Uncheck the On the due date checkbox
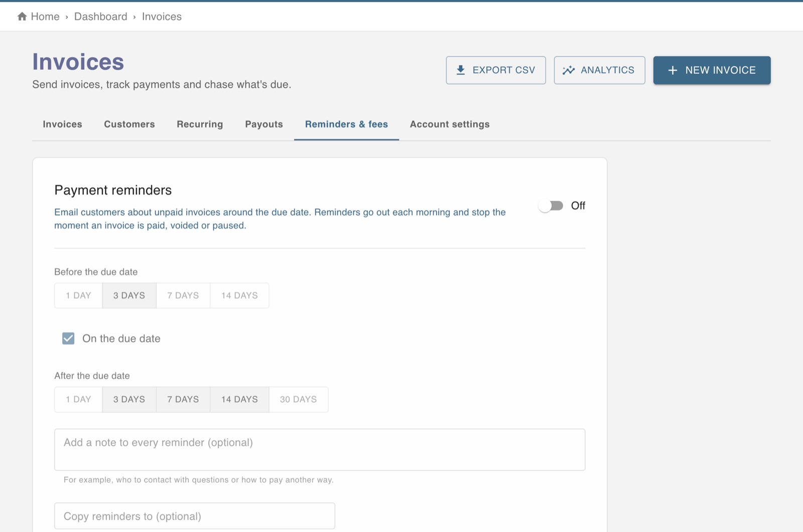Screen dimensions: 803x532 (x=68, y=338)
